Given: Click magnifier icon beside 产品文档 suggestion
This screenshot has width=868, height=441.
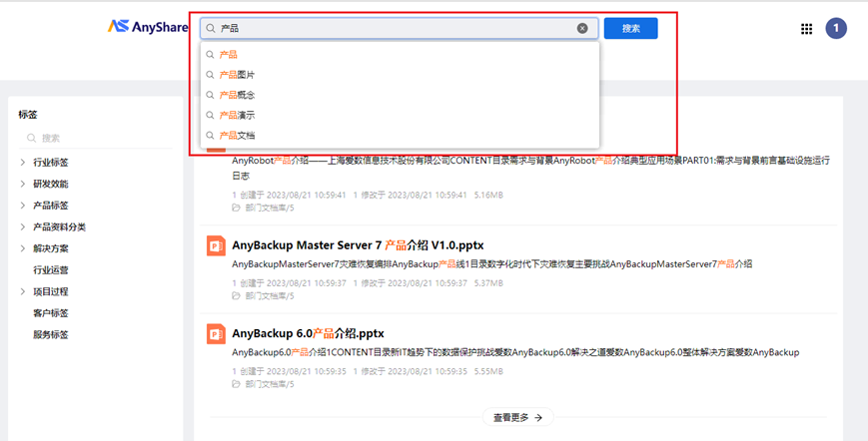Looking at the screenshot, I should [x=210, y=136].
